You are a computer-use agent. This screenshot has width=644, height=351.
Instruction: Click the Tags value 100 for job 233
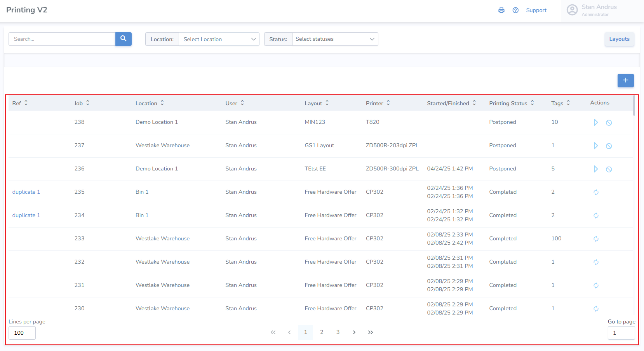tap(556, 239)
